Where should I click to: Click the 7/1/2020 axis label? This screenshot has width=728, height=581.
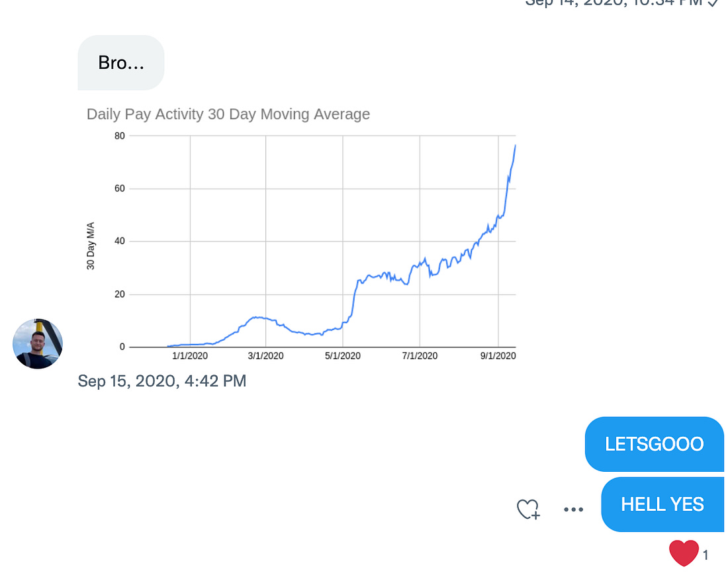coord(420,356)
